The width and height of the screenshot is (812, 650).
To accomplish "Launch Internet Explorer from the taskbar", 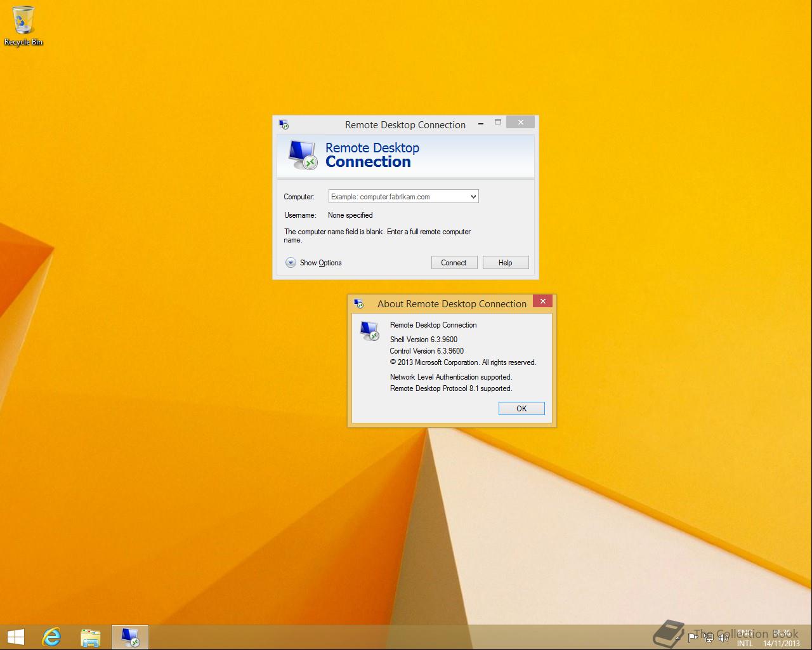I will tap(51, 637).
